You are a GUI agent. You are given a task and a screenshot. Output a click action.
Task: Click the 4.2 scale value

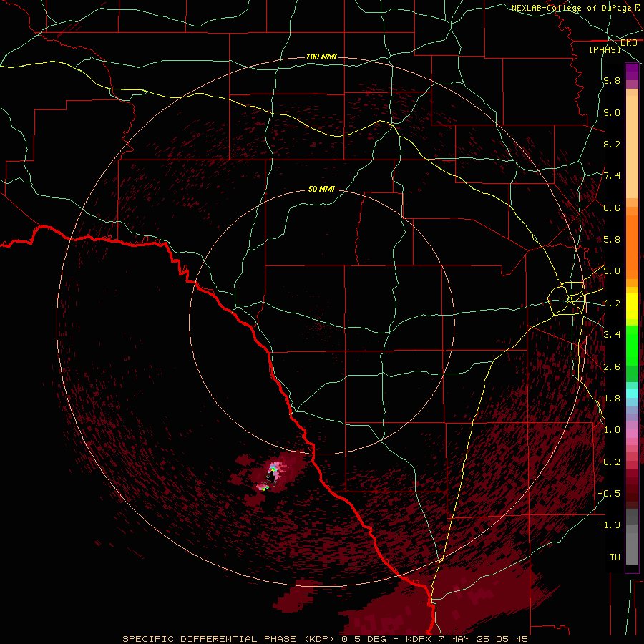click(612, 303)
